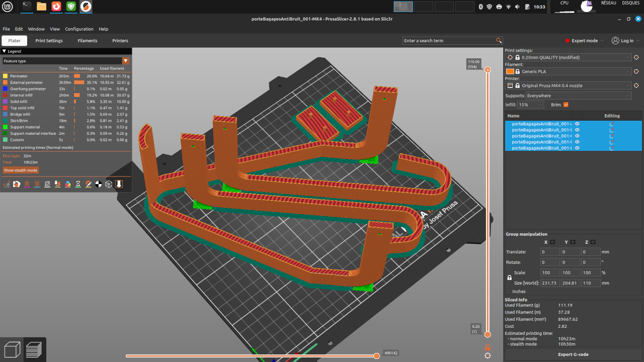This screenshot has width=644, height=362.
Task: Switch to the Print Settings tab
Action: click(49, 41)
